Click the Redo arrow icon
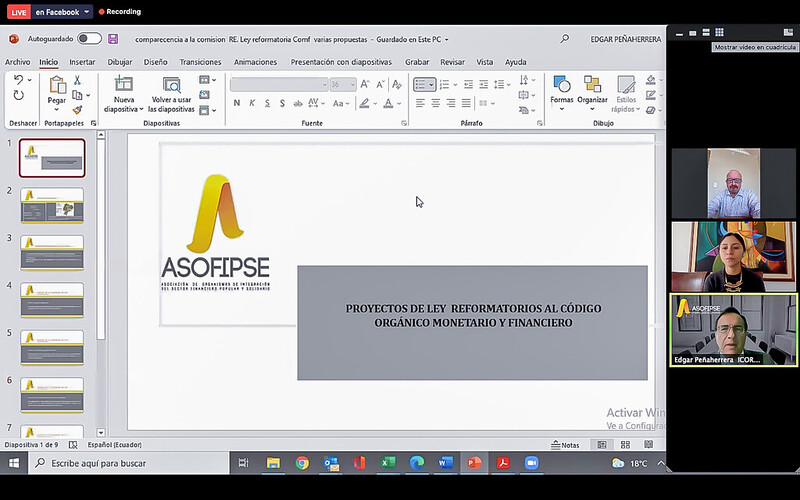This screenshot has height=500, width=800. pos(18,95)
